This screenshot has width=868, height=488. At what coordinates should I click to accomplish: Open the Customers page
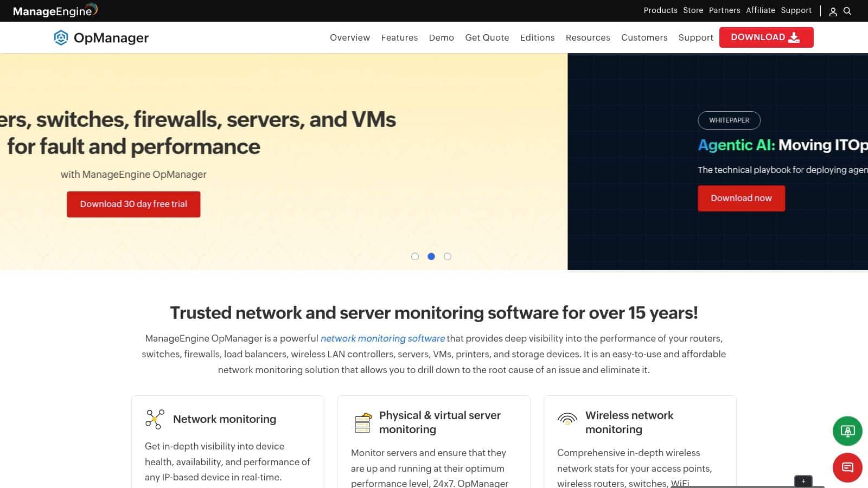click(x=644, y=37)
